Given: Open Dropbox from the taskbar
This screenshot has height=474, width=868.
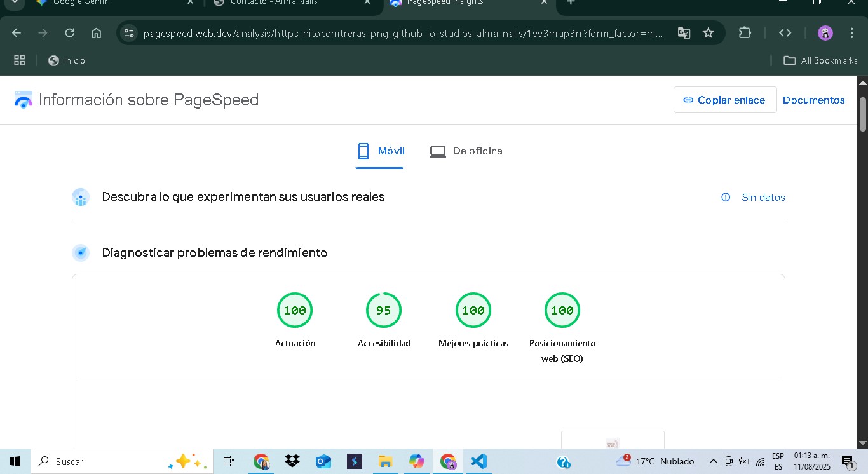Looking at the screenshot, I should pyautogui.click(x=292, y=461).
